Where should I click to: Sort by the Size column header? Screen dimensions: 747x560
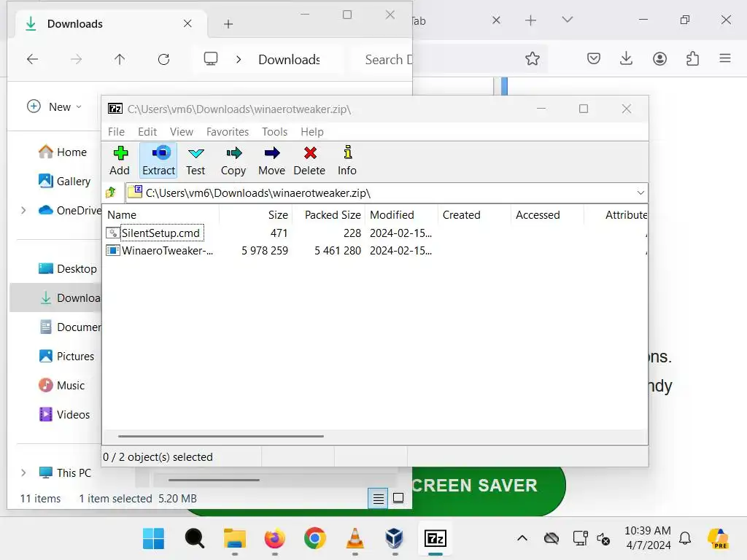(x=256, y=215)
